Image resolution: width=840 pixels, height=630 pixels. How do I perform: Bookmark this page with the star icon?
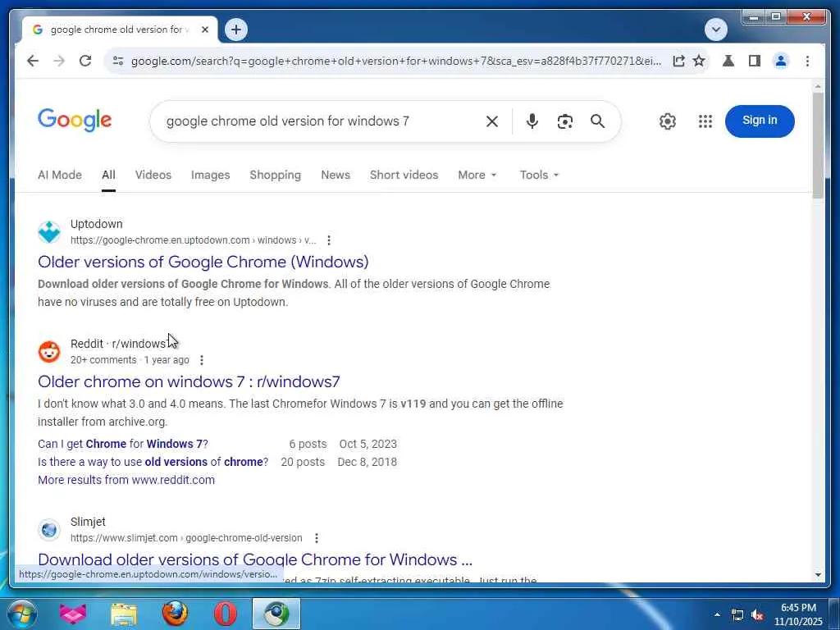(x=699, y=61)
